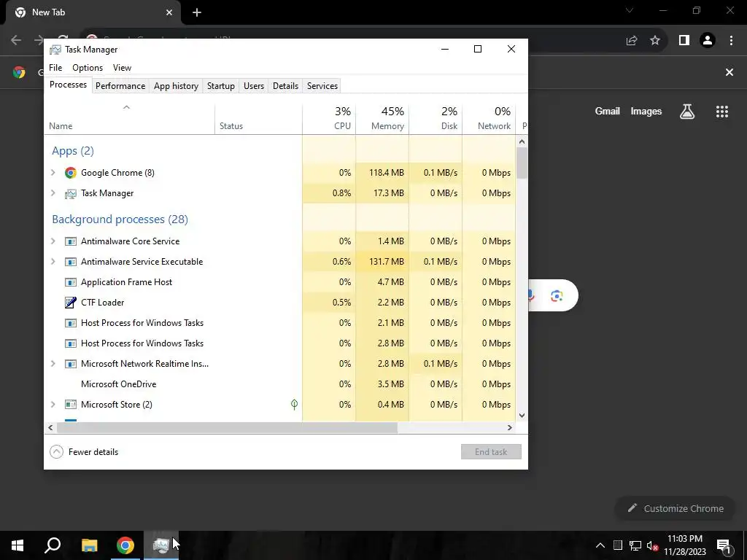This screenshot has height=560, width=747.
Task: Click the tab search chevron in Chrome
Action: 630,10
